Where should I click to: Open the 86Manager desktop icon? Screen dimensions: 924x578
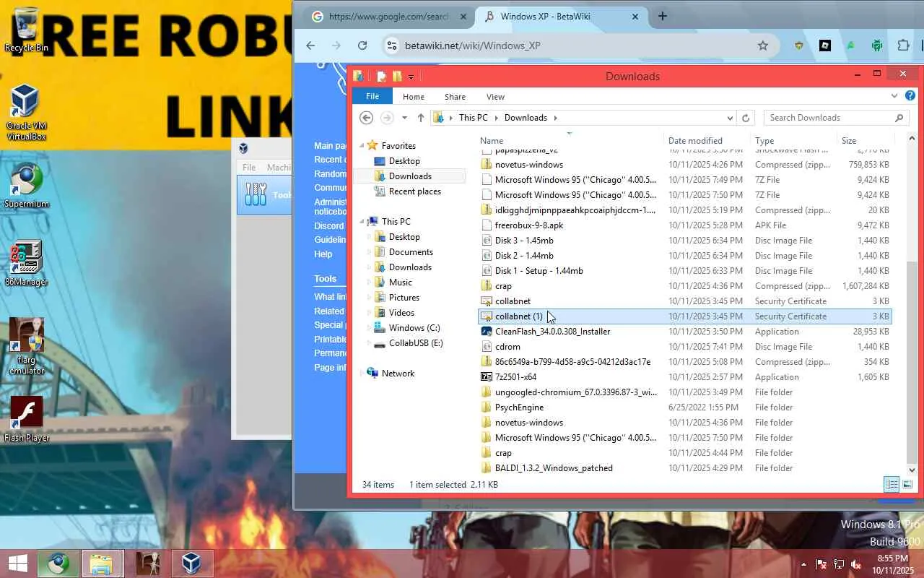(x=26, y=263)
